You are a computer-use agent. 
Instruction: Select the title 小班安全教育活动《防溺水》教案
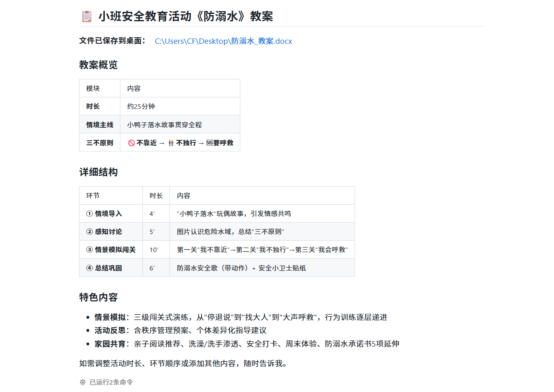coord(185,16)
